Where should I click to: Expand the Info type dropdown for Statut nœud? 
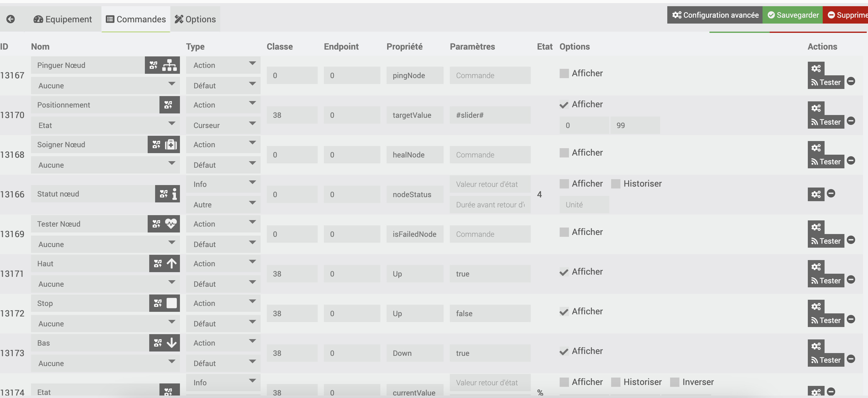(223, 184)
